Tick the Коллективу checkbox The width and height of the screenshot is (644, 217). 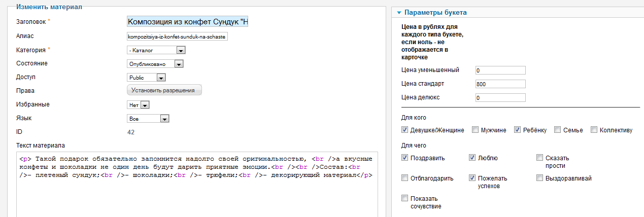click(x=594, y=130)
